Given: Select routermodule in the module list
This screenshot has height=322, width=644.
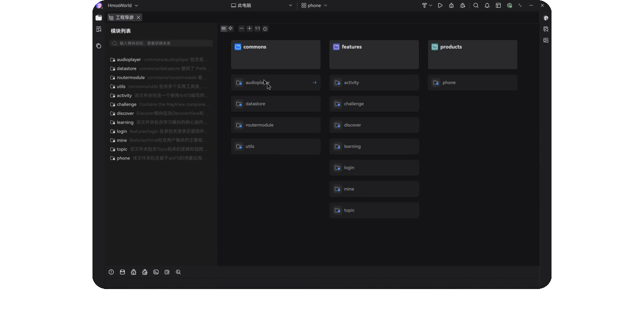Looking at the screenshot, I should click(130, 78).
